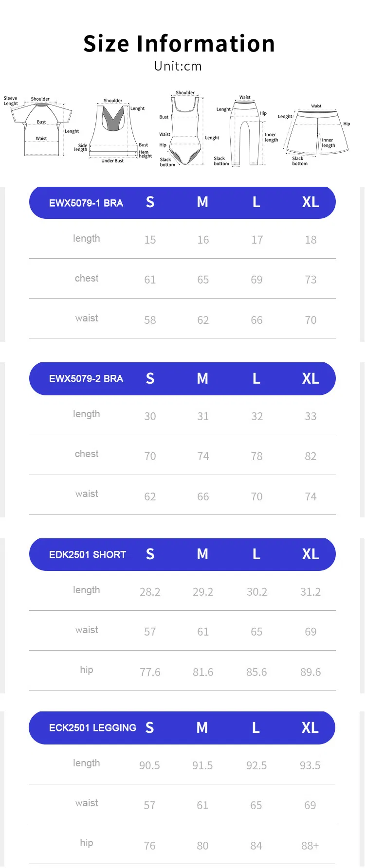Click the 88+ hip value for legging
This screenshot has width=365, height=868.
(x=310, y=846)
